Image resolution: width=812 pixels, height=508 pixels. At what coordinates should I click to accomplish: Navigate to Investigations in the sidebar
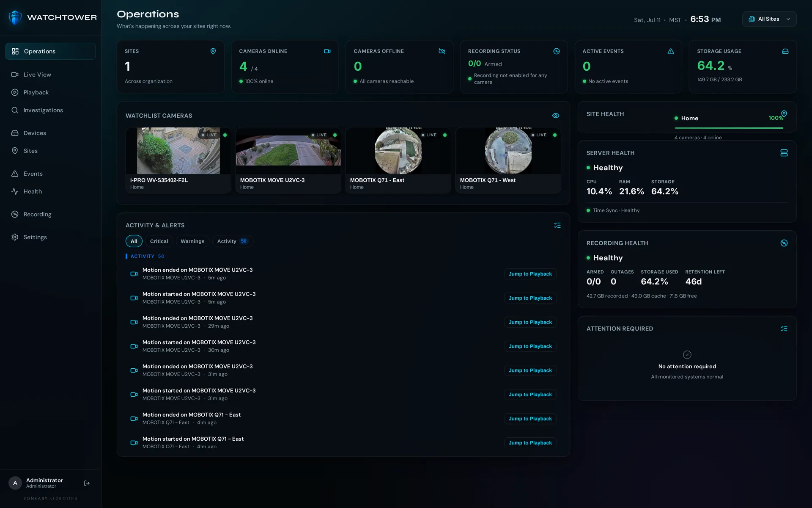[51, 110]
